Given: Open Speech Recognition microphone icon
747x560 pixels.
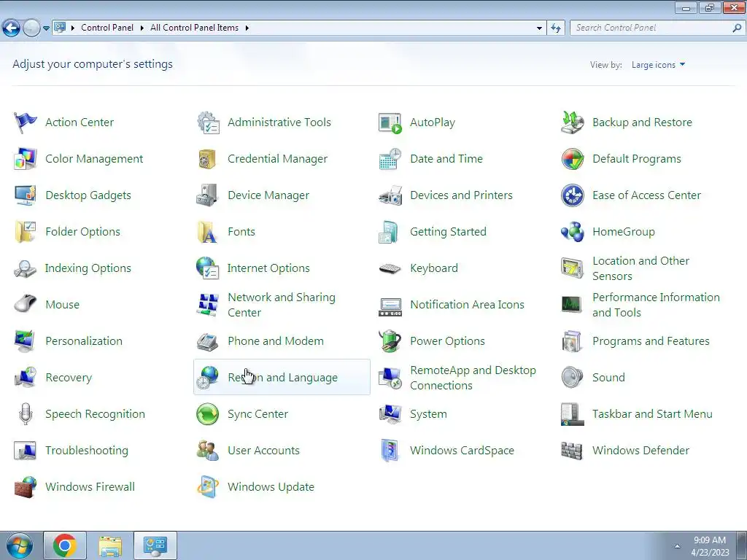Looking at the screenshot, I should (26, 414).
